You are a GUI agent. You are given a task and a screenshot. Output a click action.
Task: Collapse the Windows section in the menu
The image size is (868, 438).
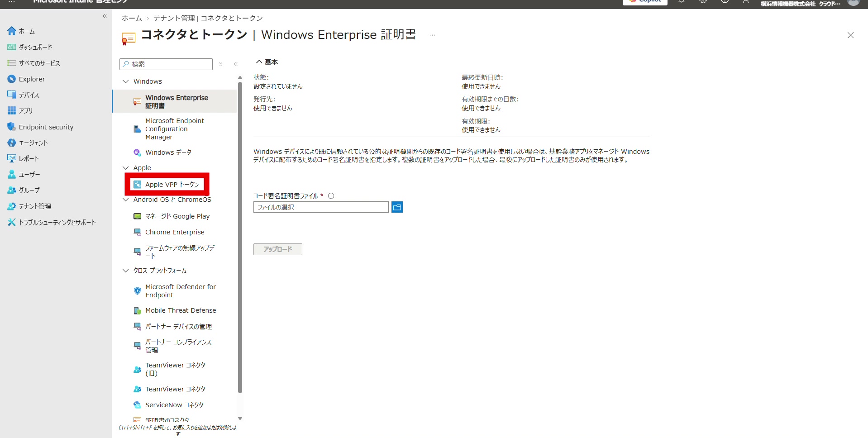126,81
